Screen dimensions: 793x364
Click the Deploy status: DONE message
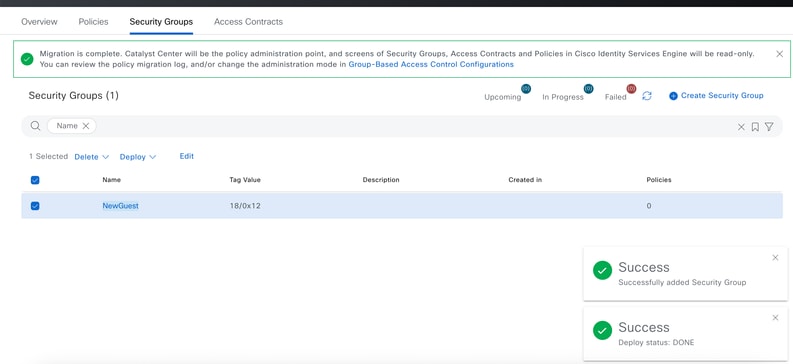point(656,342)
